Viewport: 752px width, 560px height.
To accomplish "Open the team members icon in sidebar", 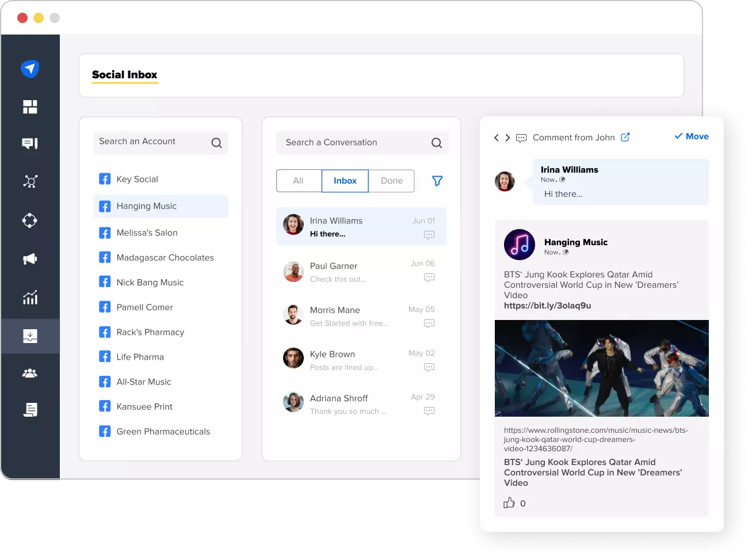I will click(x=30, y=374).
